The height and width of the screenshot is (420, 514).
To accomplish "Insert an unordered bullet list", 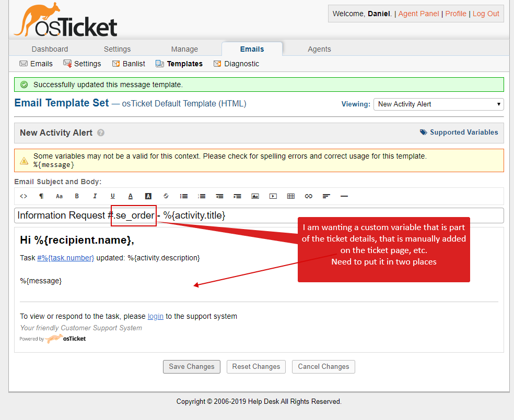I will pyautogui.click(x=184, y=196).
